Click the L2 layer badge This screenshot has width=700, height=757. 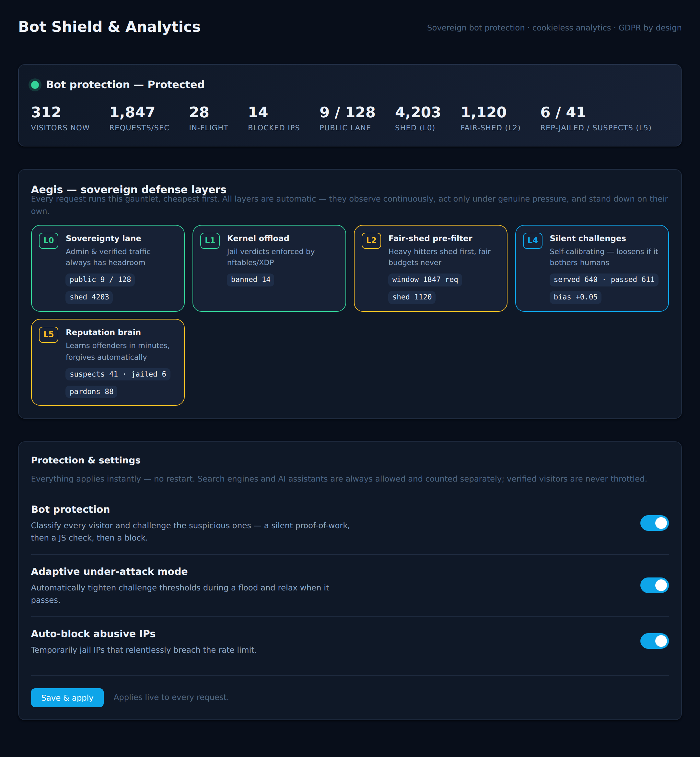pyautogui.click(x=371, y=240)
